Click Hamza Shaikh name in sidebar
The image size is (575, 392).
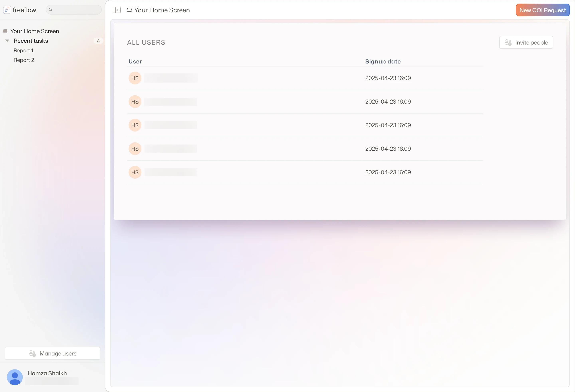pos(47,373)
